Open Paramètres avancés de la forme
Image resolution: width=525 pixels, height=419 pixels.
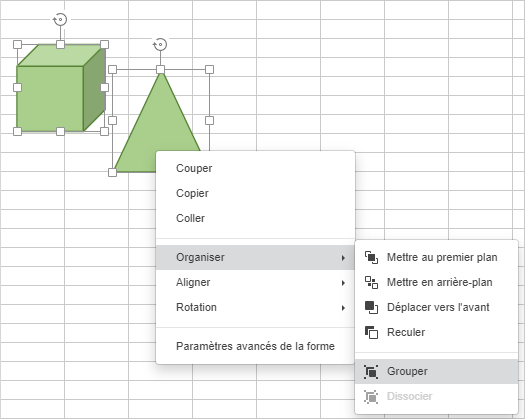255,346
